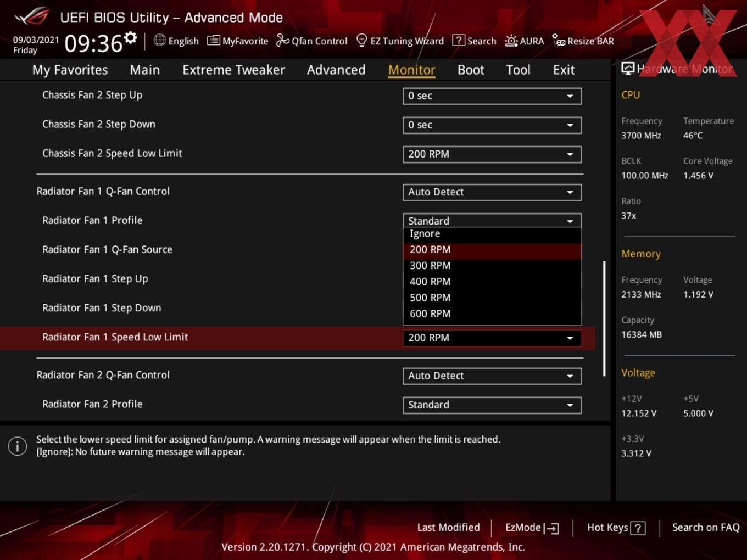
Task: Open the Tool tab
Action: pyautogui.click(x=518, y=70)
